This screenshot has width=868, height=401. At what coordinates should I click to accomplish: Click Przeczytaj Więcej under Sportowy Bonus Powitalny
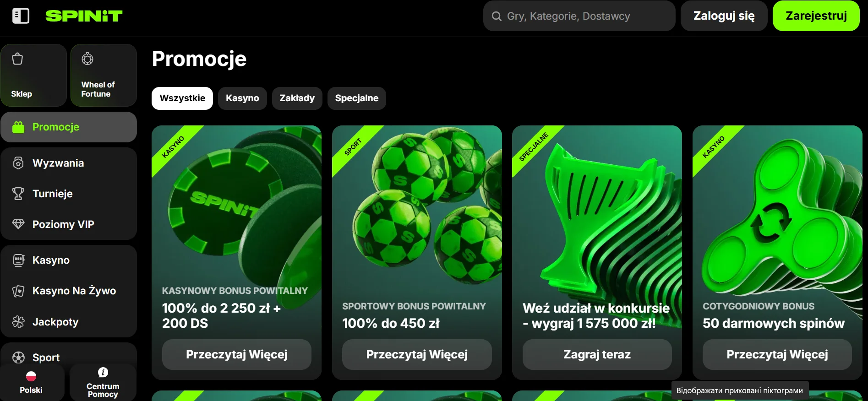417,354
